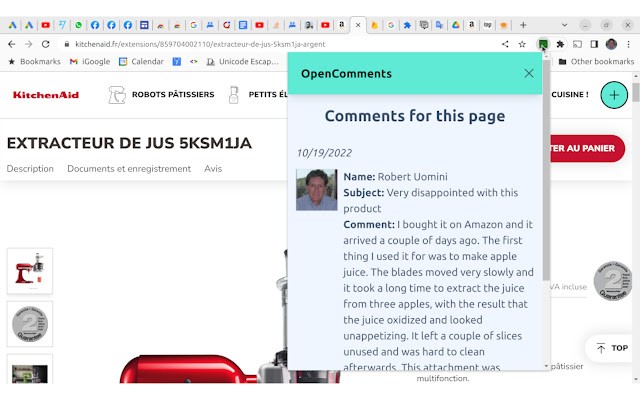Open the Bookmarks folder in bookmarks bar
The image size is (640, 400).
pos(34,62)
